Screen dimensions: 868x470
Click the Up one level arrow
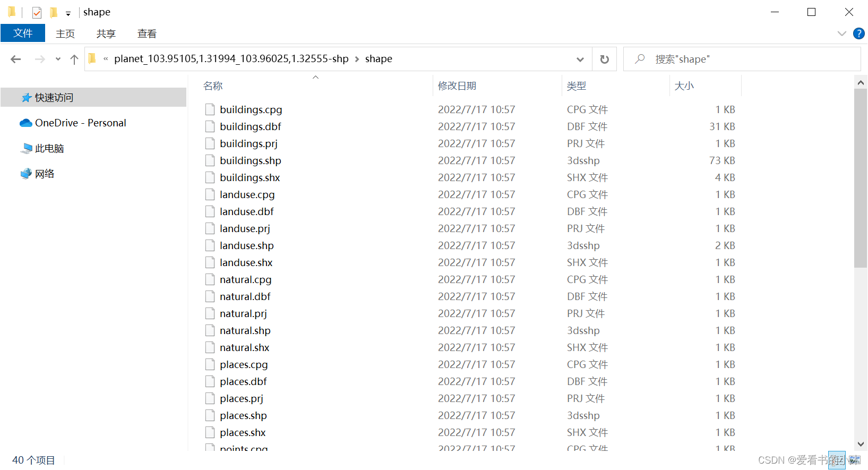tap(74, 59)
